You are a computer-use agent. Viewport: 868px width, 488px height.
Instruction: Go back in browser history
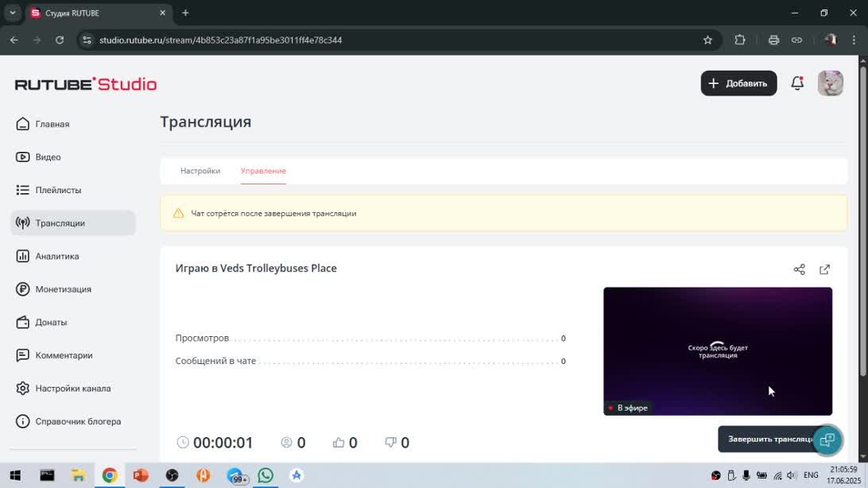pos(14,40)
